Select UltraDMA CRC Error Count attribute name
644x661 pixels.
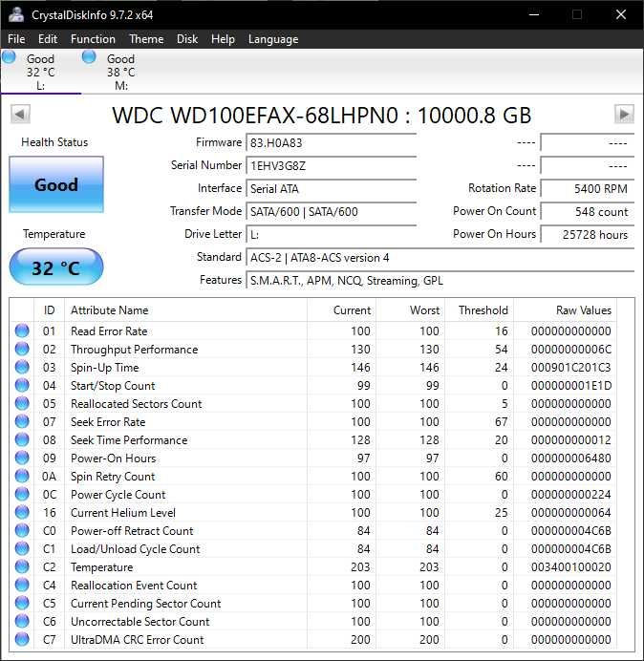(x=137, y=639)
